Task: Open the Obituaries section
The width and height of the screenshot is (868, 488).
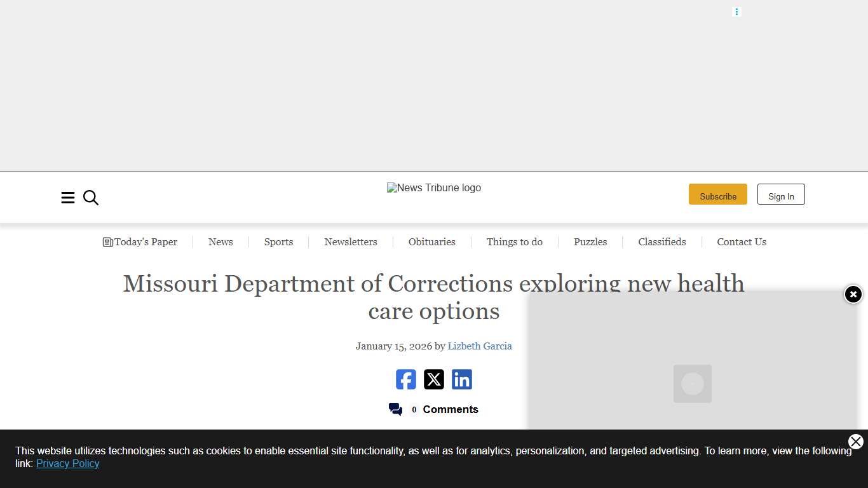Action: click(432, 241)
